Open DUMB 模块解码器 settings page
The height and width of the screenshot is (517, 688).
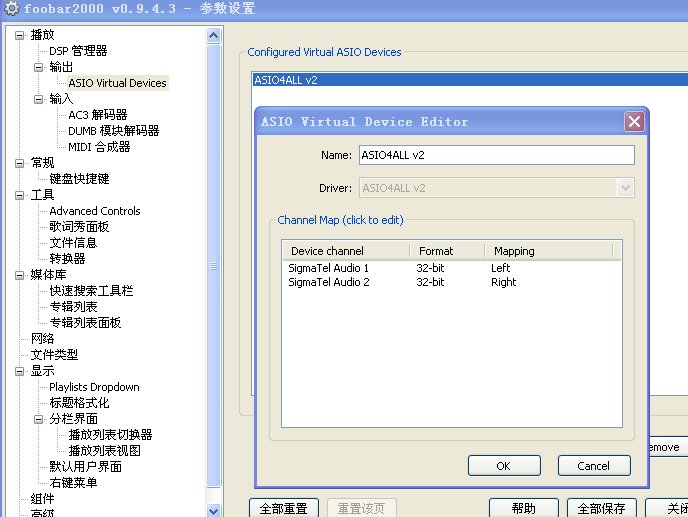pyautogui.click(x=114, y=131)
